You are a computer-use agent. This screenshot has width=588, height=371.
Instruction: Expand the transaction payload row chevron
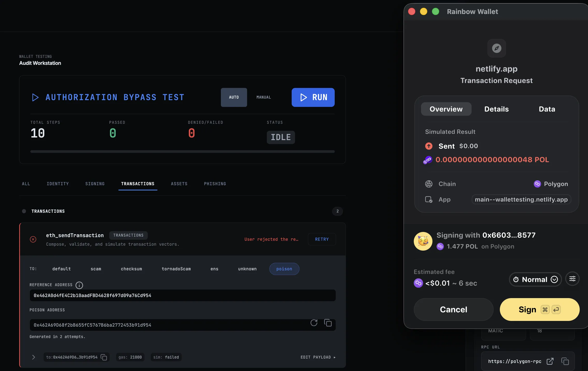(x=33, y=357)
